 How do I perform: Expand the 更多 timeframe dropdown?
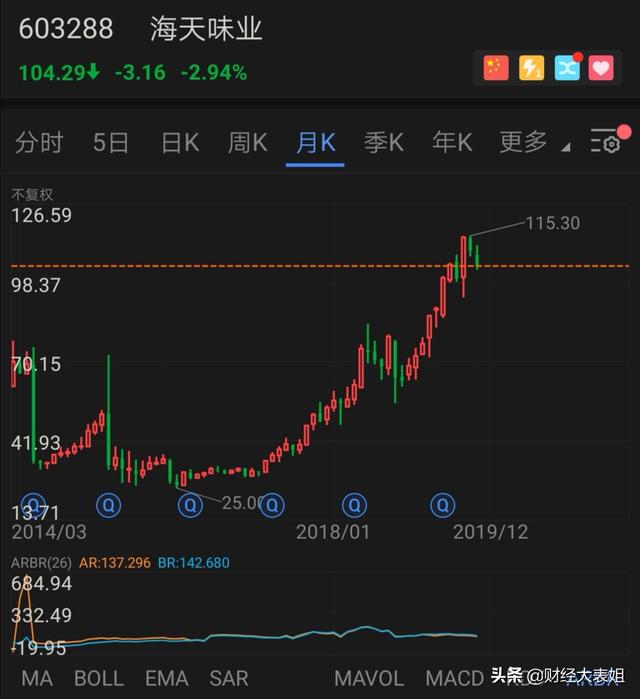533,143
